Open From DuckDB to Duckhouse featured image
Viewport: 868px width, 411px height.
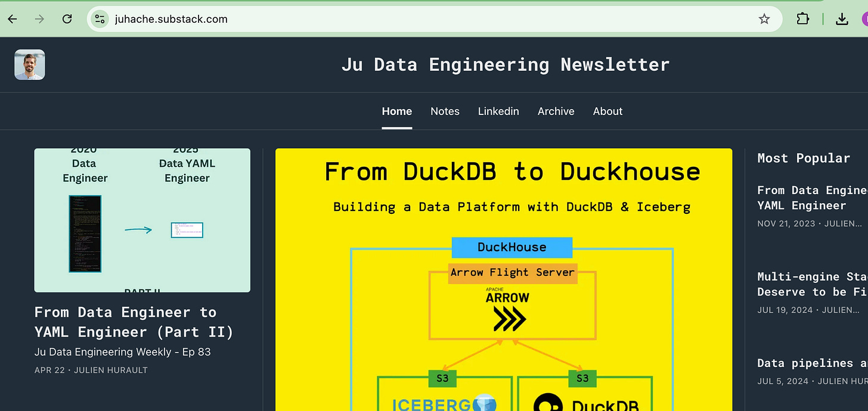pos(504,279)
